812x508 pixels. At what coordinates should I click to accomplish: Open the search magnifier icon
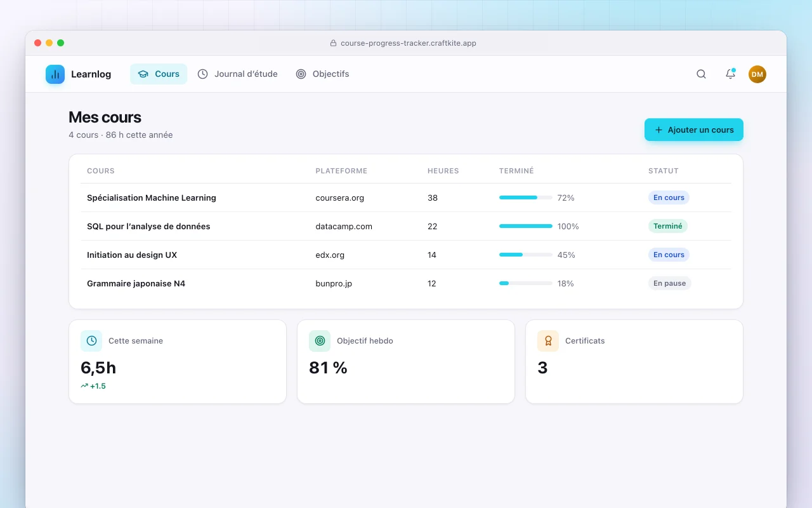[701, 74]
